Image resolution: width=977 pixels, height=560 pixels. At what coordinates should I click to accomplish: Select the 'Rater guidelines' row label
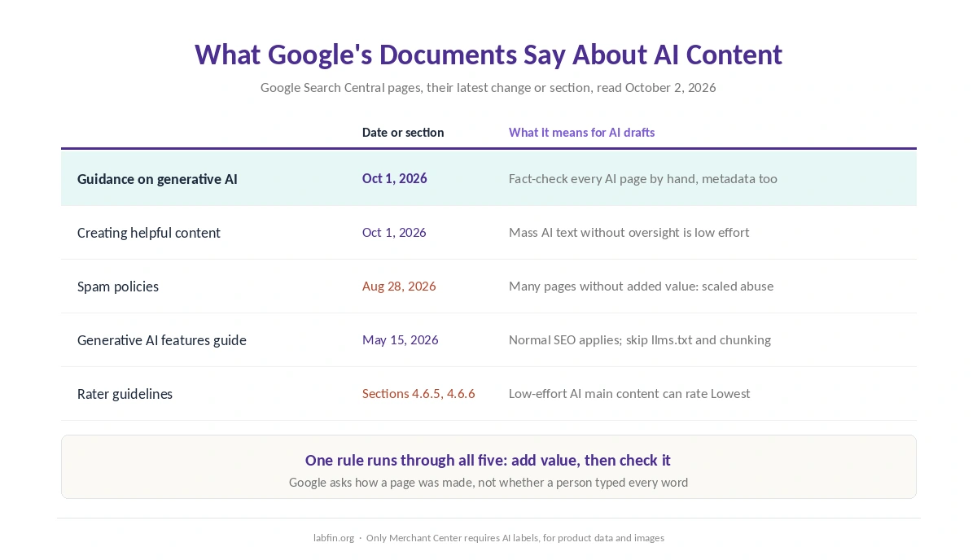pos(125,393)
